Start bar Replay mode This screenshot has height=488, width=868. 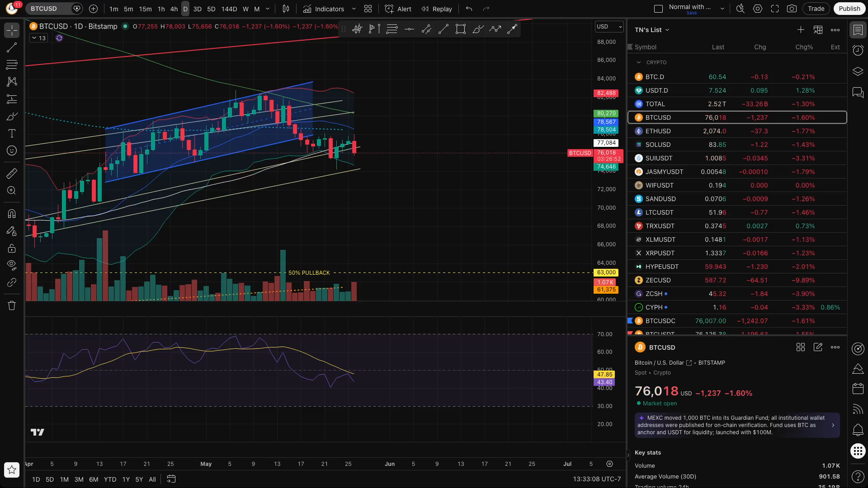436,9
